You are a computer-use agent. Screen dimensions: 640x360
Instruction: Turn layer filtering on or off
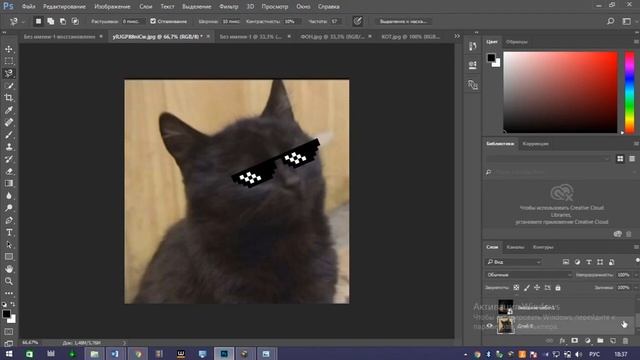tap(637, 260)
